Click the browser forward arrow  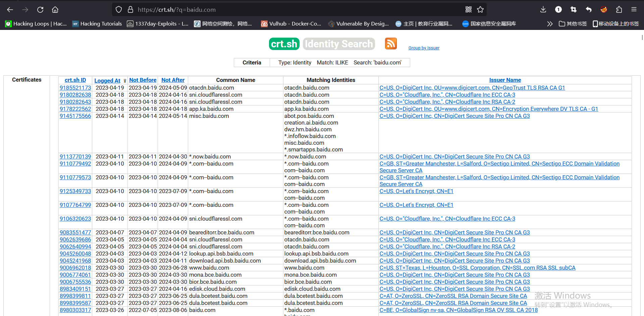click(x=25, y=10)
